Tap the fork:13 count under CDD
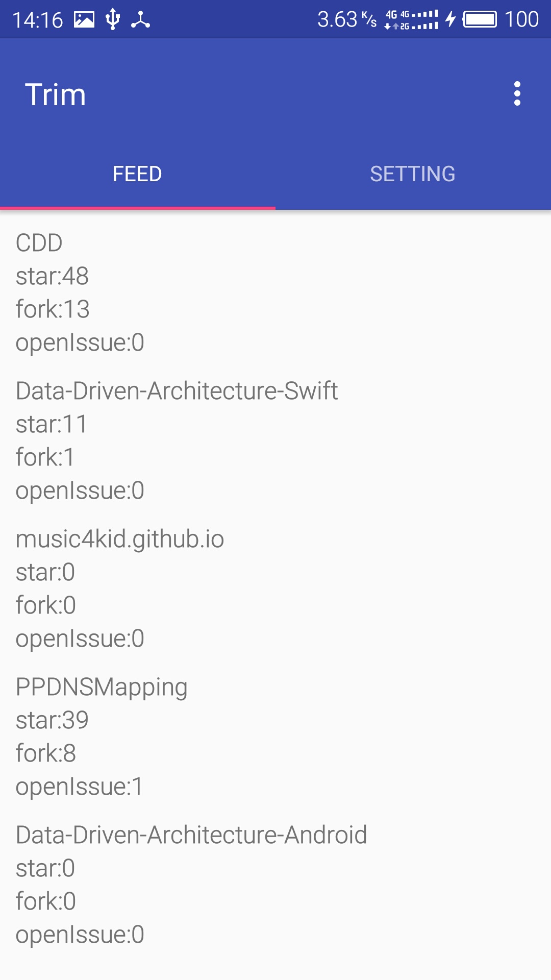 [53, 309]
